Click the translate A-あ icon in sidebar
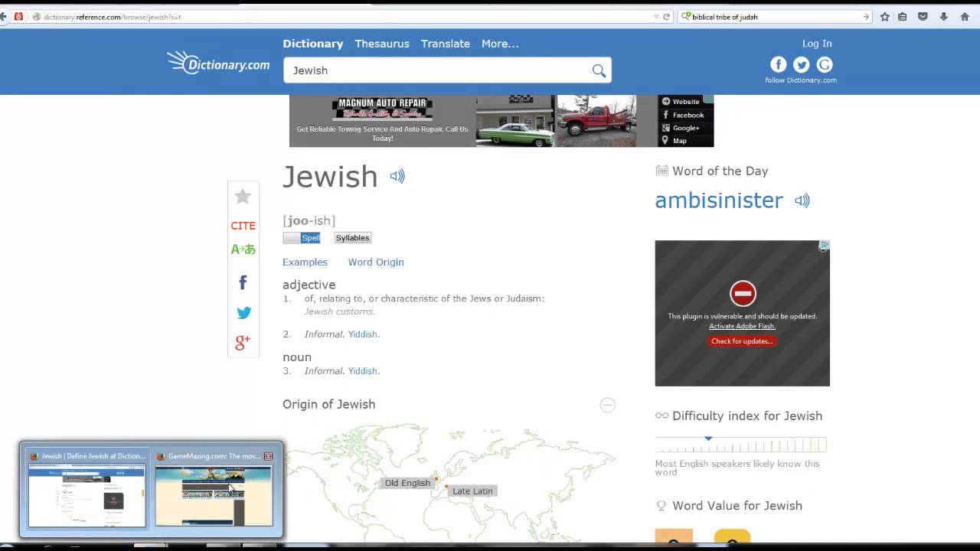This screenshot has height=551, width=980. coord(243,249)
